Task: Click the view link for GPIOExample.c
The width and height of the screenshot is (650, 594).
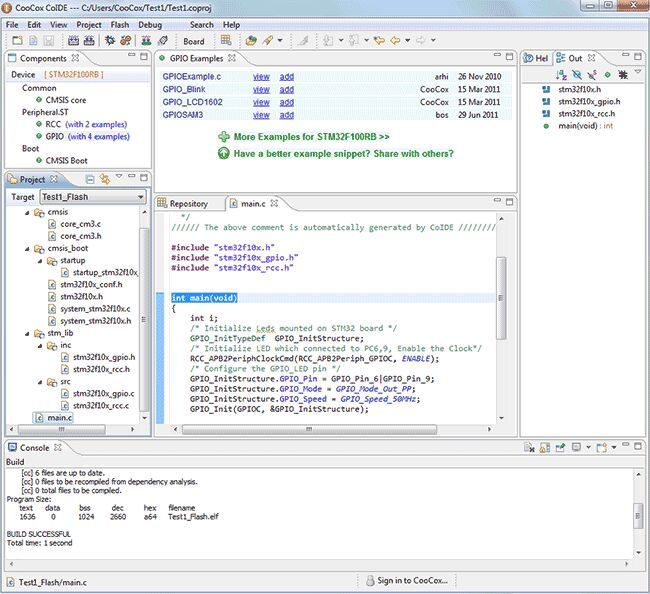Action: 261,77
